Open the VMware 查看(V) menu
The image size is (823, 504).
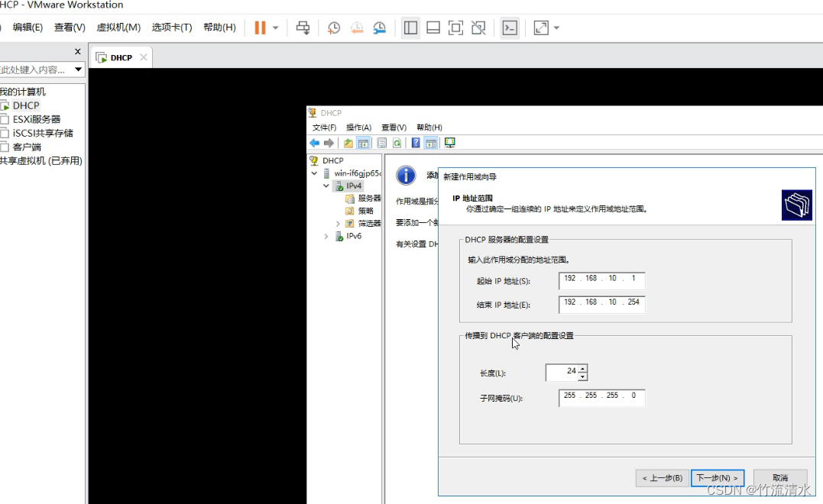coord(70,27)
